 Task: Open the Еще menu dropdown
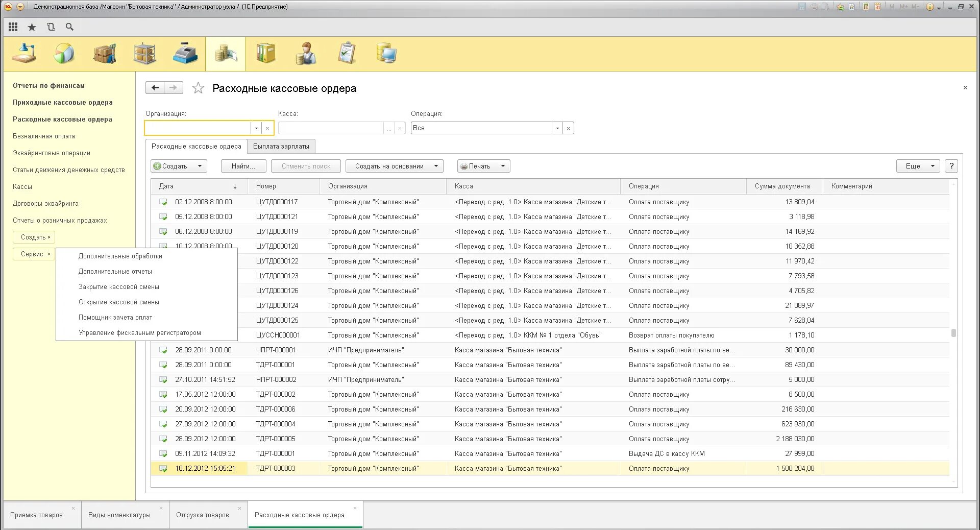tap(918, 166)
